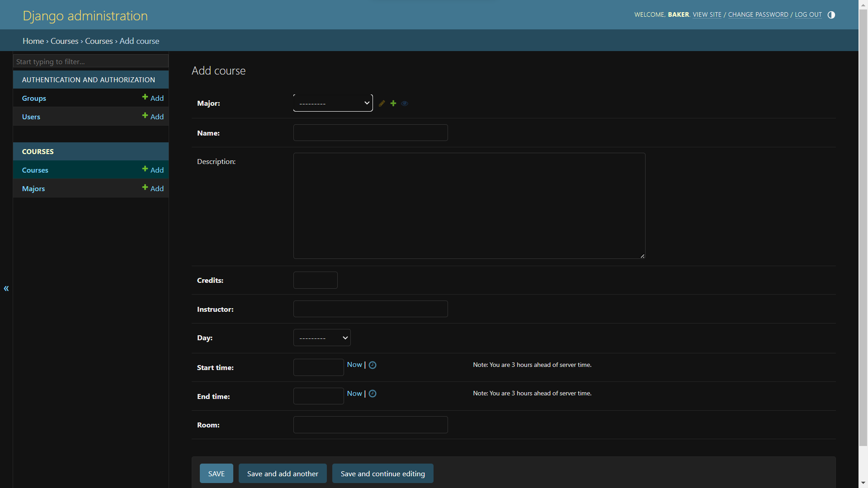Click into the Instructor text field
Viewport: 868px width, 488px height.
pos(370,309)
